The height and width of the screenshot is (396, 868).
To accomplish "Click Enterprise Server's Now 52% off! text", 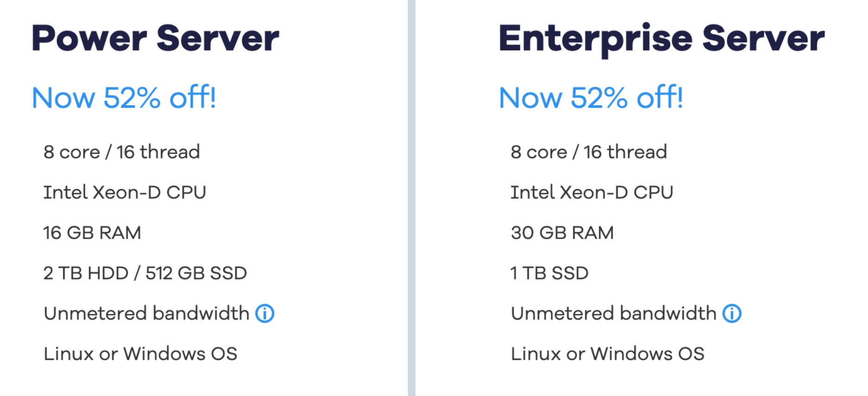I will coord(591,97).
